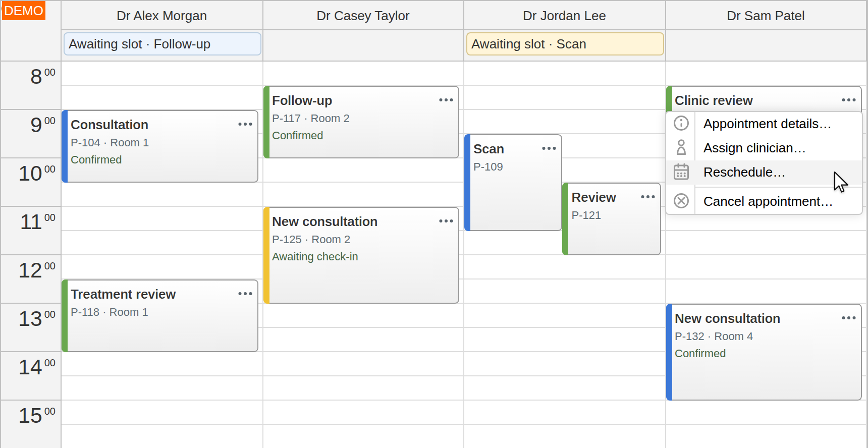Click the text P-109 in the Scan card
The image size is (868, 448).
(x=488, y=166)
